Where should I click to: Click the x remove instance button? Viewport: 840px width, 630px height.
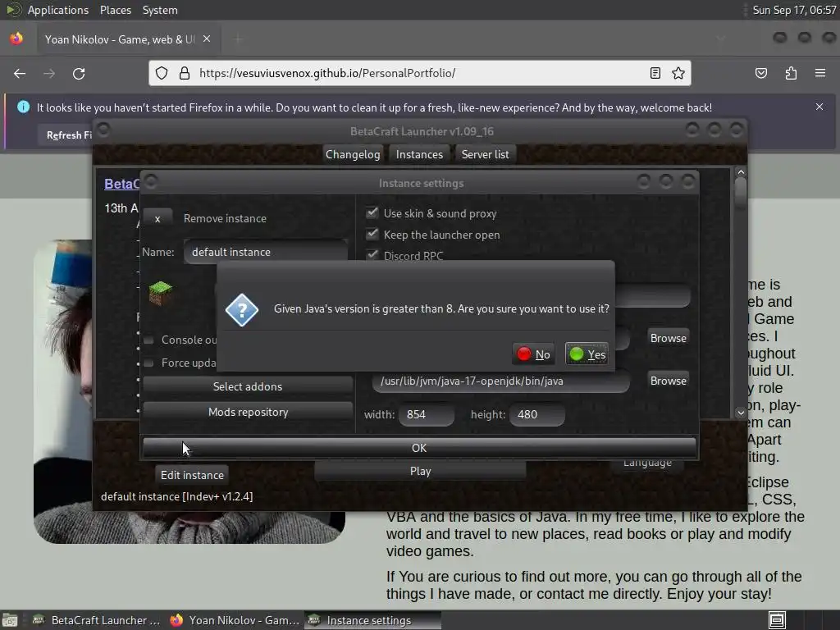tap(157, 218)
